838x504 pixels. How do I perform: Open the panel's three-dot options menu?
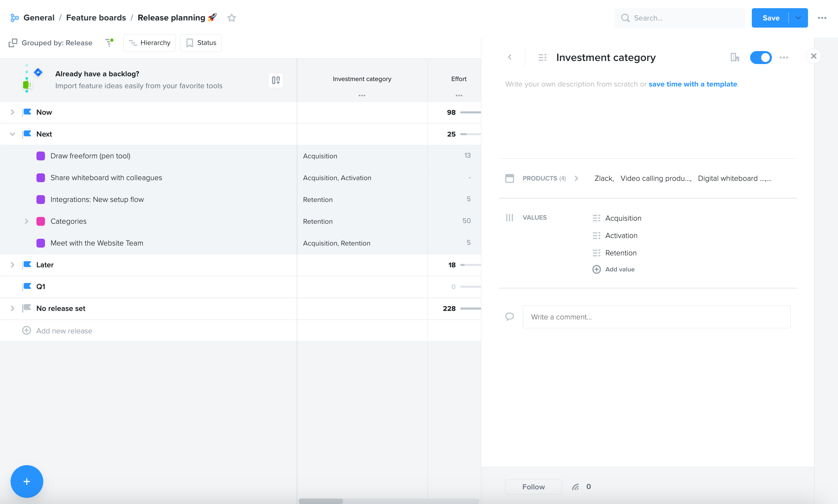point(784,58)
